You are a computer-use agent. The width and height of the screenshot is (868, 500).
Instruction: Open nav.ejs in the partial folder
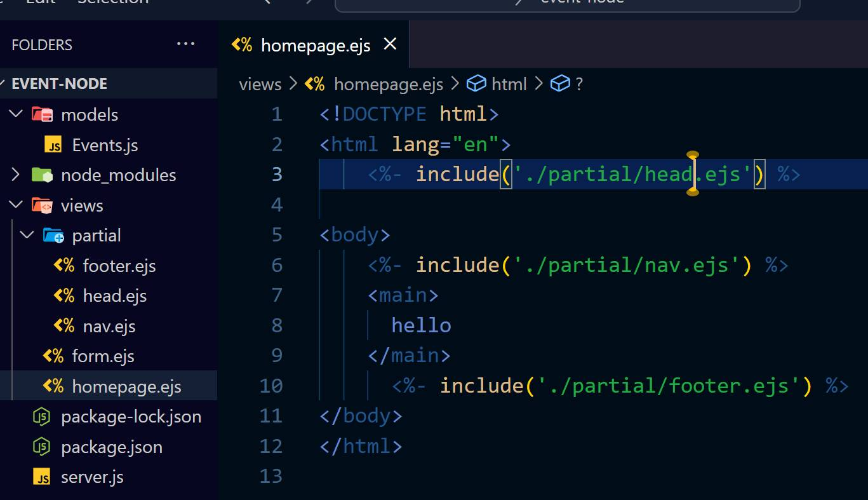[109, 327]
